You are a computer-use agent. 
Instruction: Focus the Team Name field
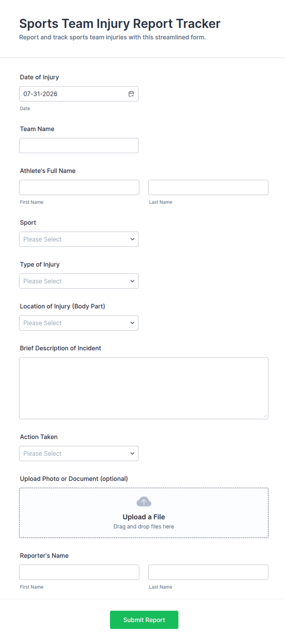pyautogui.click(x=79, y=145)
